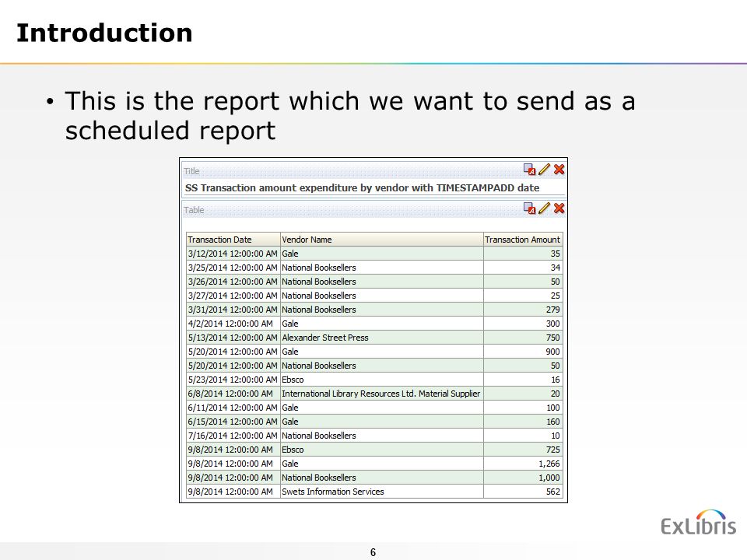The width and height of the screenshot is (747, 560).
Task: Click date cell 6/15/2014 12:00:00 AM
Action: [233, 422]
